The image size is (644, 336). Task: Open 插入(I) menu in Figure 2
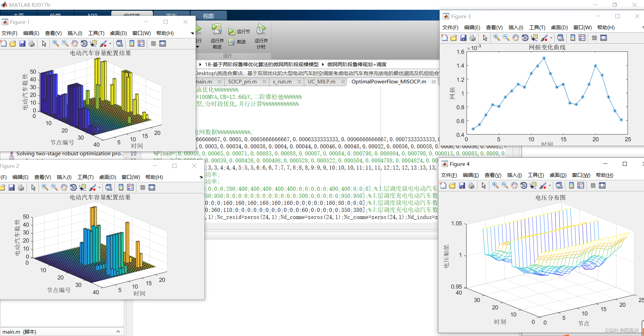(64, 177)
